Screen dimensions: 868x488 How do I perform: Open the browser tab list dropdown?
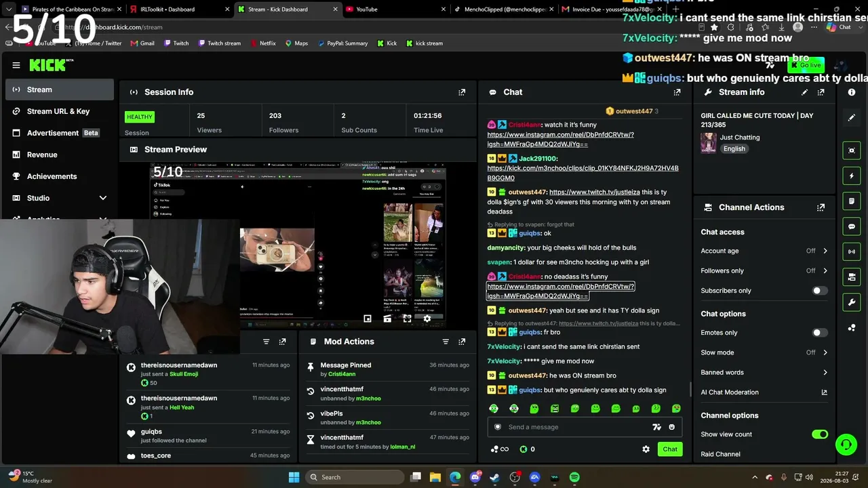pyautogui.click(x=9, y=9)
